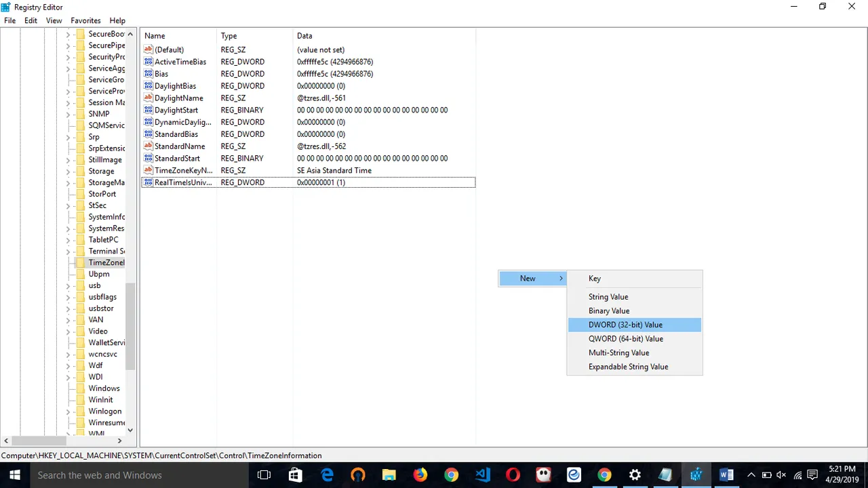Open File Explorer from the taskbar
This screenshot has width=868, height=488.
click(x=389, y=475)
